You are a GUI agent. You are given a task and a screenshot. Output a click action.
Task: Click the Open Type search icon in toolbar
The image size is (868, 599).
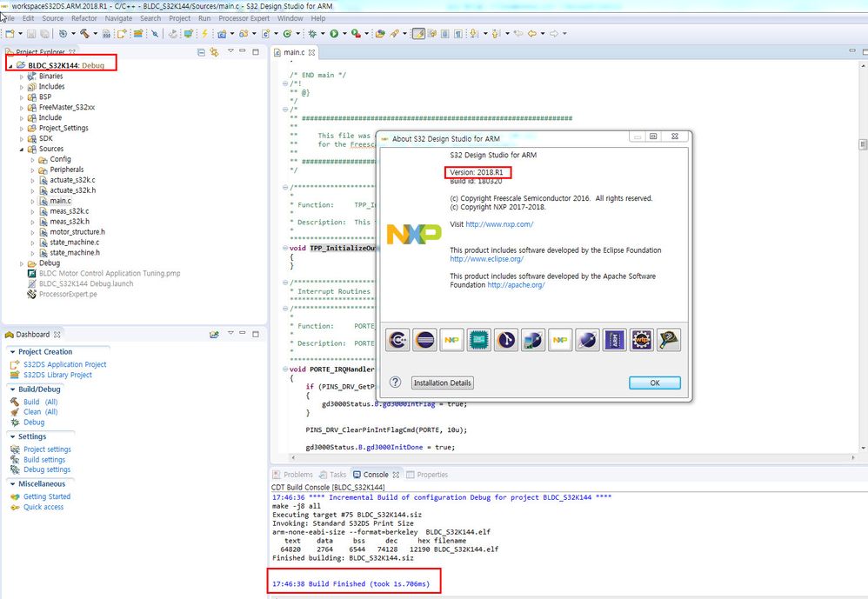coord(380,34)
